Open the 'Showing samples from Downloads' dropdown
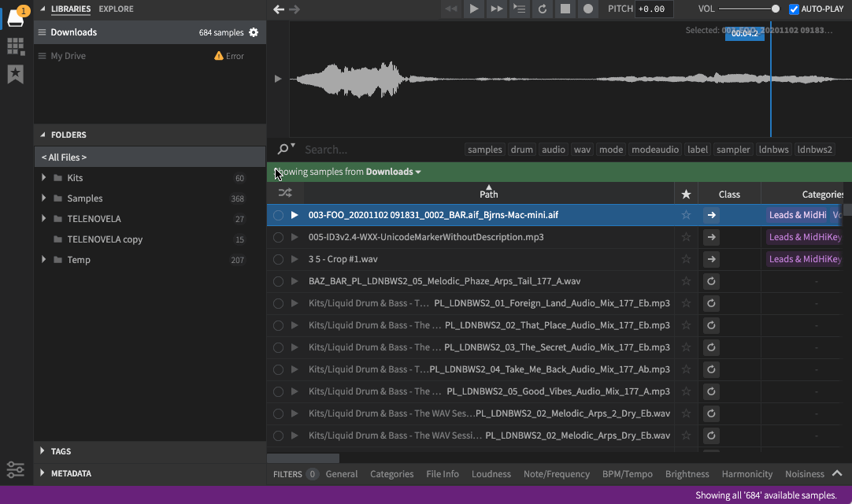852x504 pixels. pos(394,172)
